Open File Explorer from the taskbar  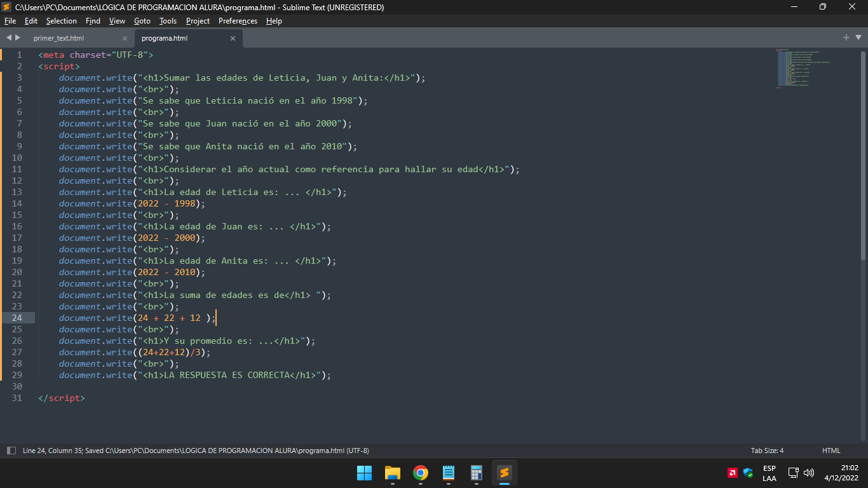click(x=393, y=473)
